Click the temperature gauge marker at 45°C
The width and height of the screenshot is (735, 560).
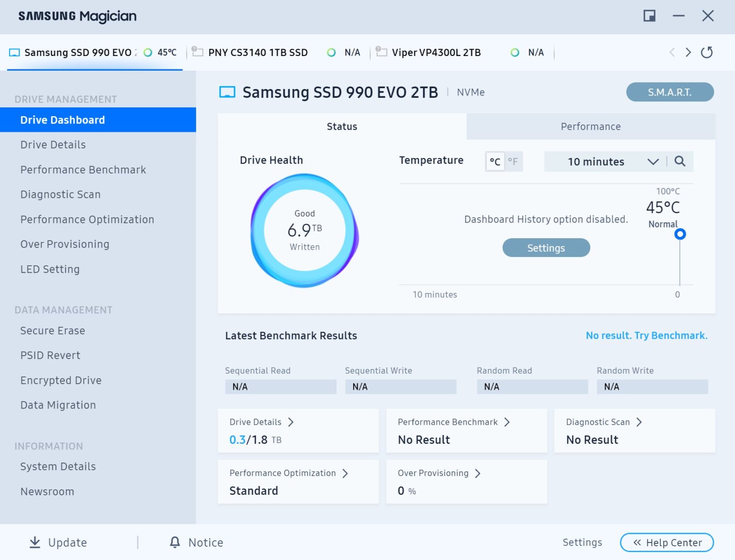click(x=680, y=234)
